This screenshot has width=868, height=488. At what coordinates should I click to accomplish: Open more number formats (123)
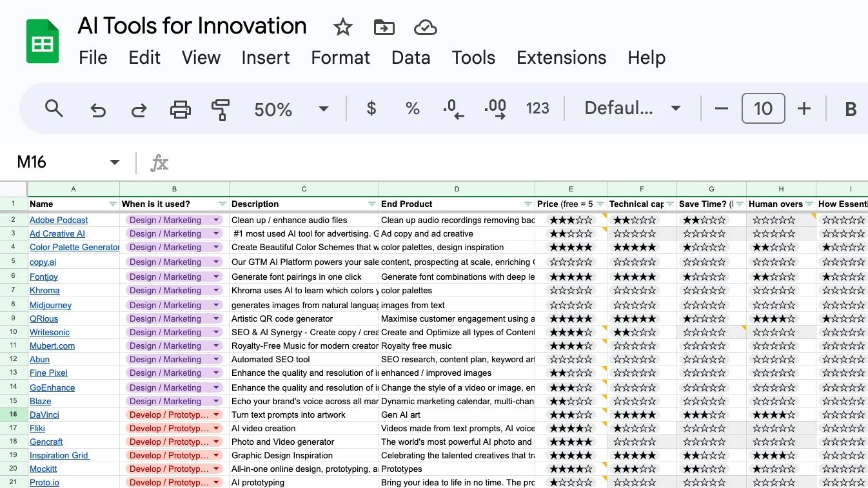tap(537, 108)
